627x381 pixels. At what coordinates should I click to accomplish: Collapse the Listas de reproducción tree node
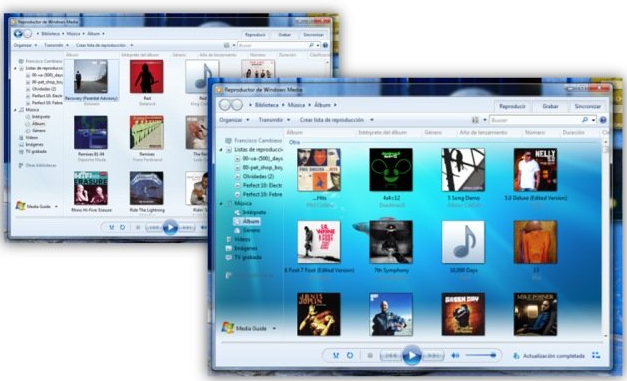[x=221, y=150]
